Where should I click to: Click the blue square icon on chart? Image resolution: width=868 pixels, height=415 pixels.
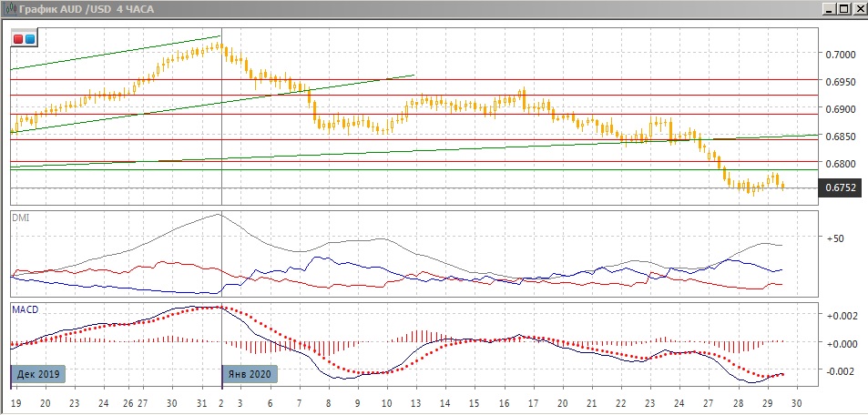pyautogui.click(x=29, y=39)
